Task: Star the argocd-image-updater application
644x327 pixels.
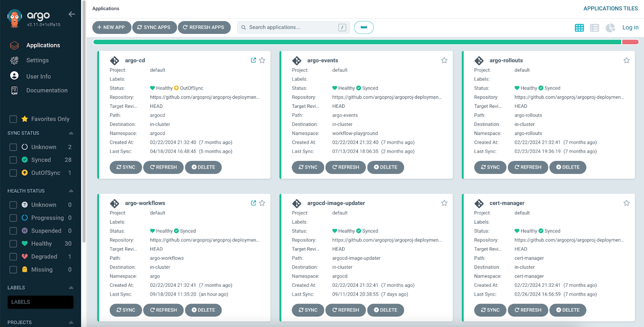Action: 444,203
